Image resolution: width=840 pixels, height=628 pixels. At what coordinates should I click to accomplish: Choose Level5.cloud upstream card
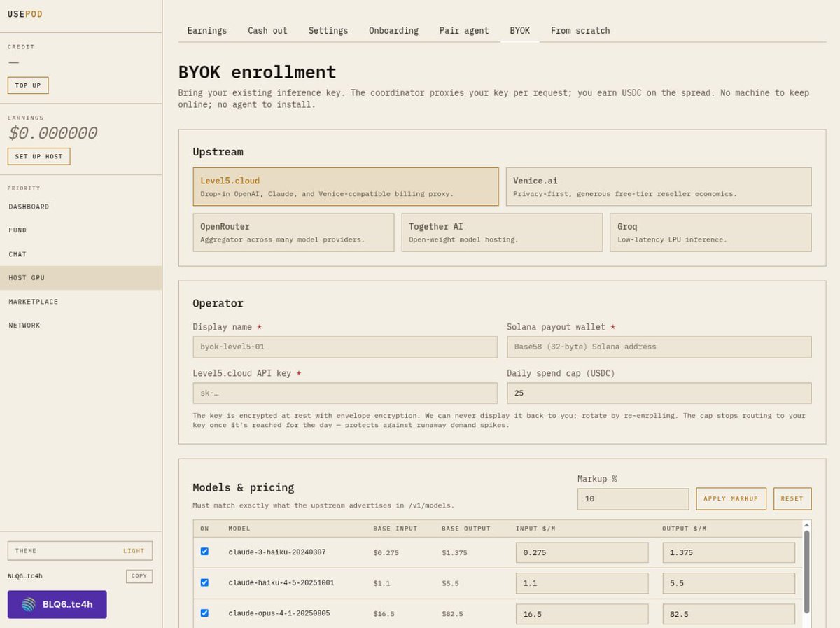(346, 186)
